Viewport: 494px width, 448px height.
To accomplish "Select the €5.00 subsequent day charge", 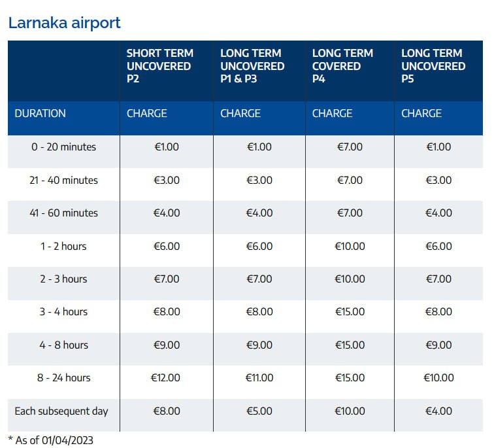I will [259, 411].
